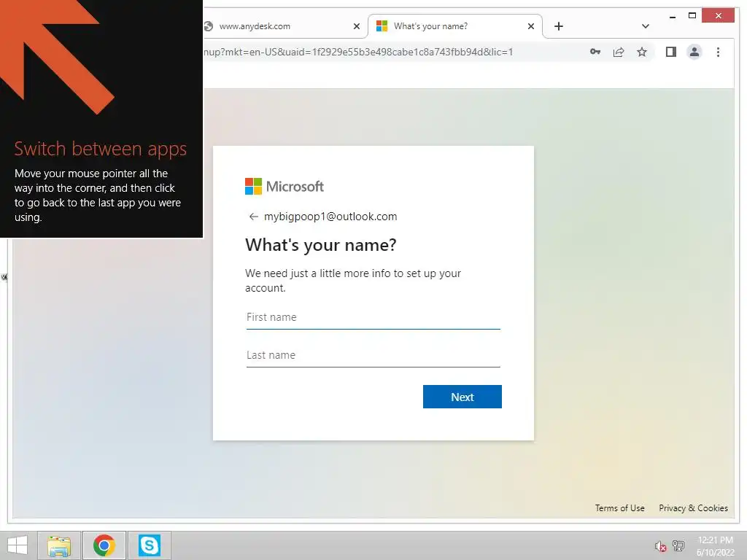Open the Chrome three-dot menu
The image size is (747, 560).
coord(718,52)
